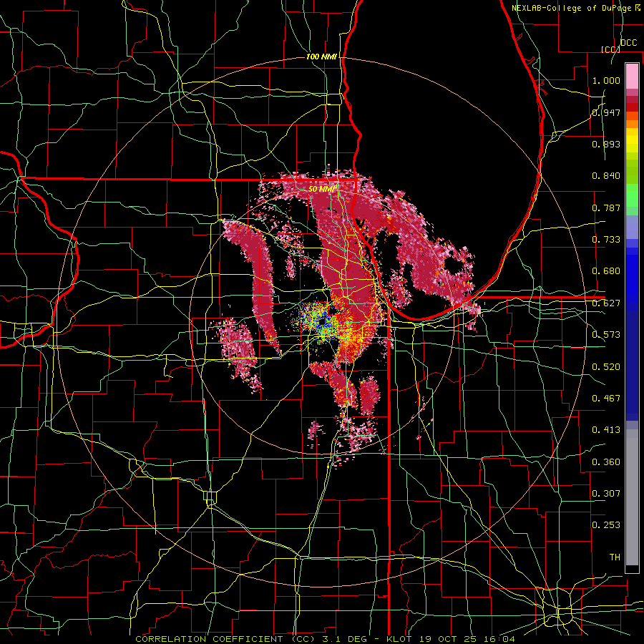Screen dimensions: 644x644
Task: Click the 0.413 scale value
Action: point(606,430)
